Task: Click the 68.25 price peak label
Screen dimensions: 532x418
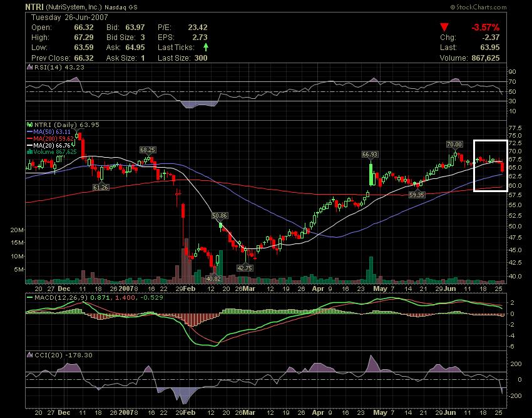Action: [147, 150]
